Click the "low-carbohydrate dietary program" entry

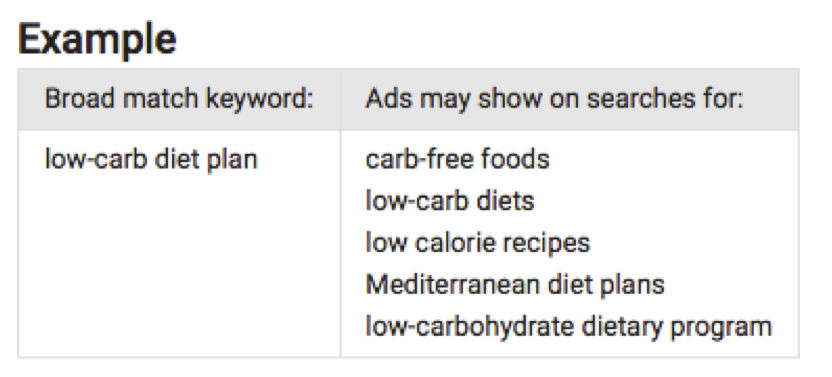coord(568,327)
